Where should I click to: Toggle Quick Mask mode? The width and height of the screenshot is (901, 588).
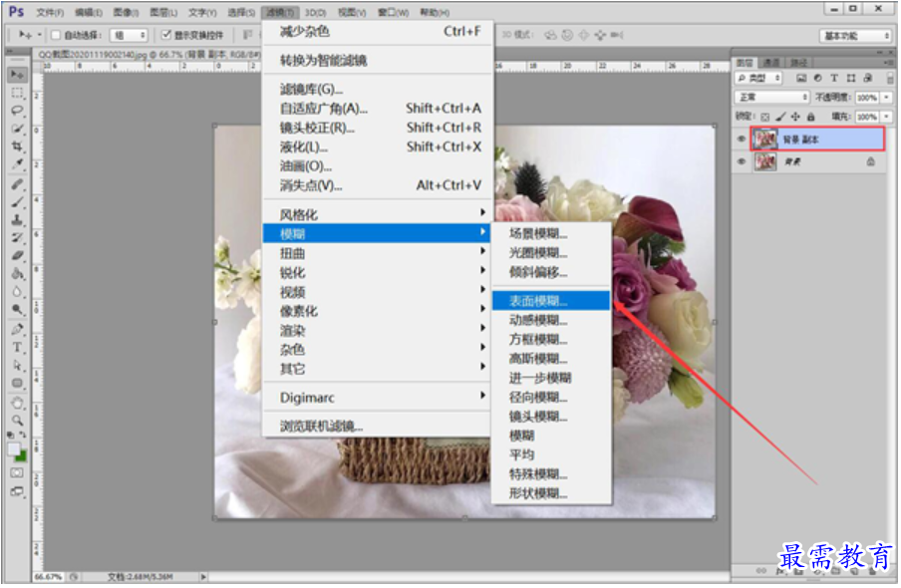coord(17,473)
